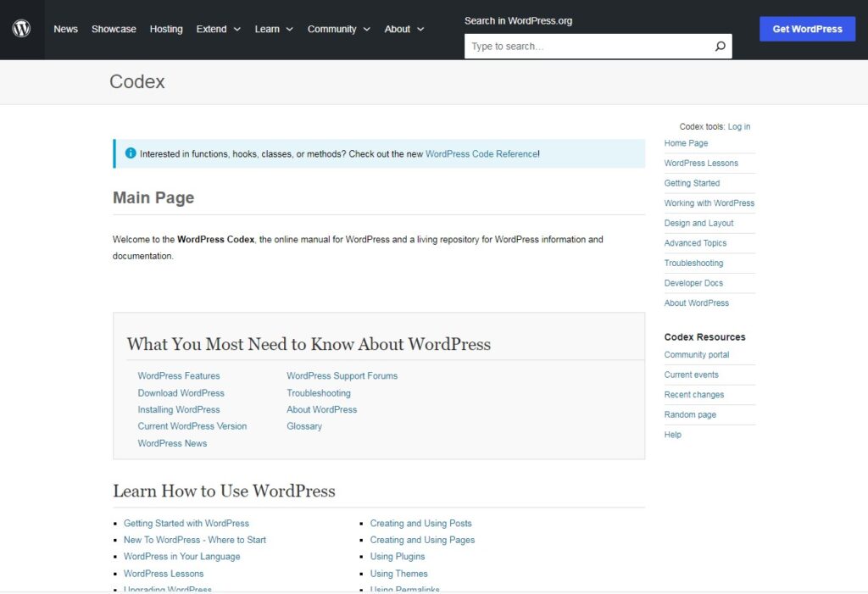Image resolution: width=868 pixels, height=594 pixels.
Task: Open Installing WordPress link
Action: point(179,409)
